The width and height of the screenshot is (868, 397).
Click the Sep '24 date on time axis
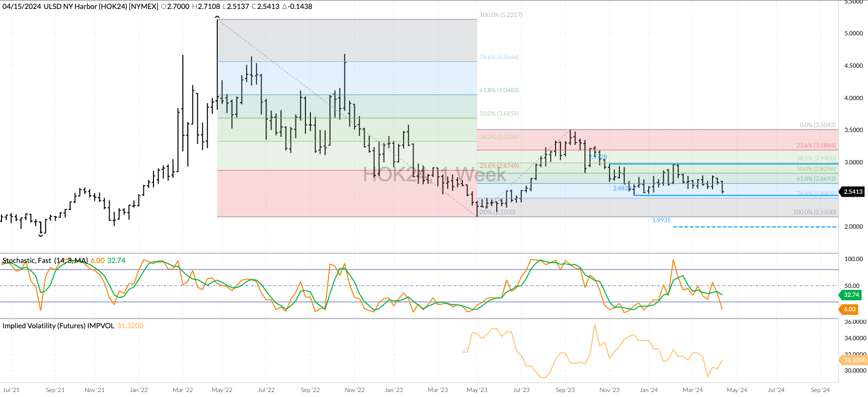[820, 390]
